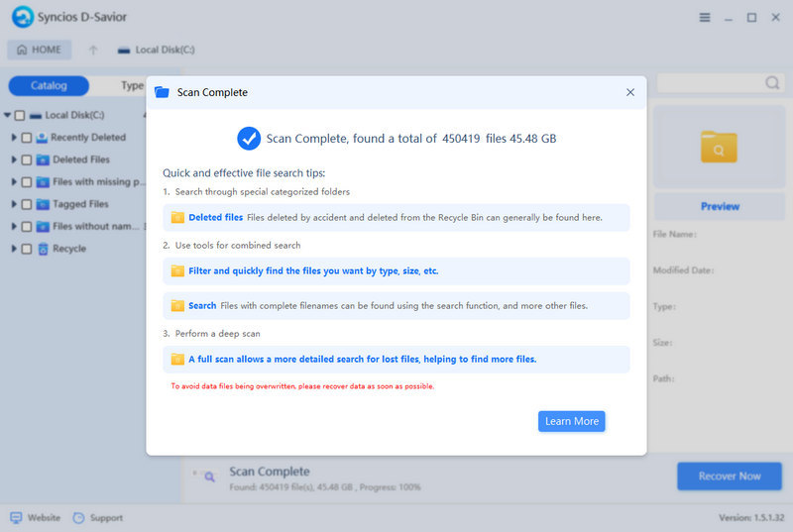793x532 pixels.
Task: Click the Recycle bin icon in tree
Action: tap(43, 249)
